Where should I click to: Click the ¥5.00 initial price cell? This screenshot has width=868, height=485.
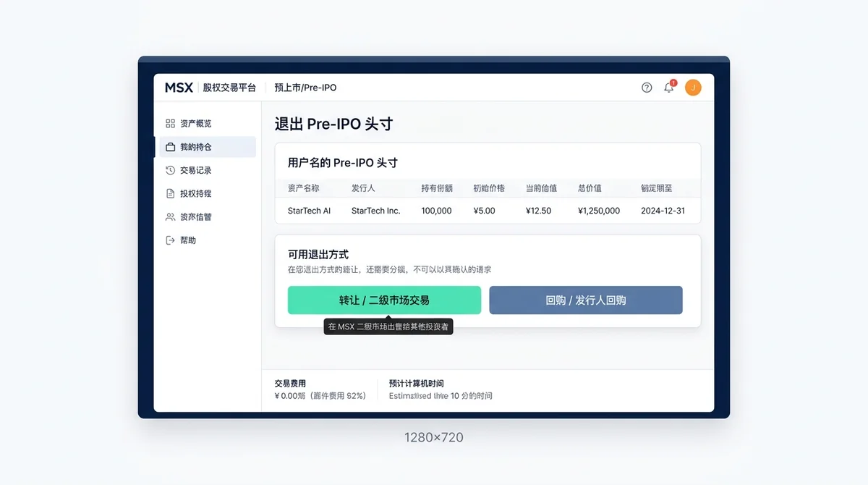tap(485, 211)
